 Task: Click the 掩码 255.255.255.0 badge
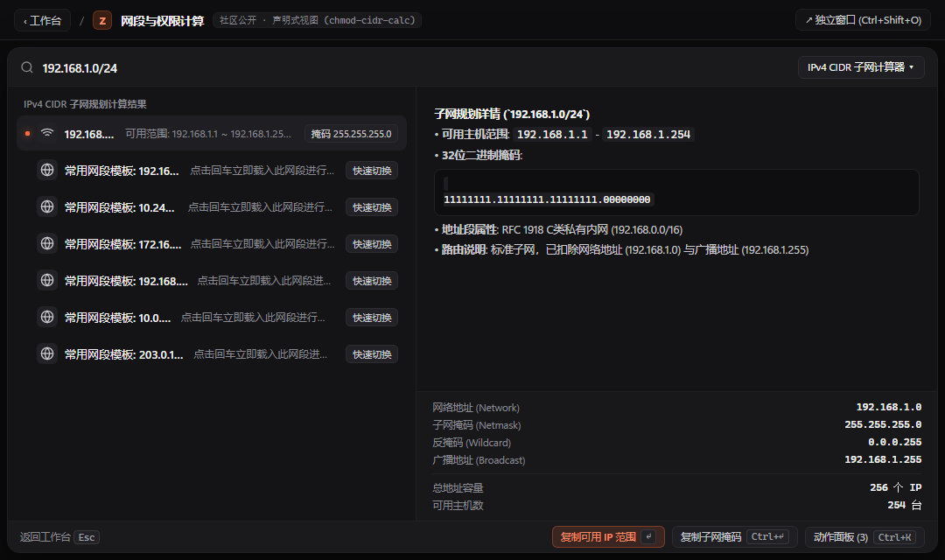click(351, 134)
